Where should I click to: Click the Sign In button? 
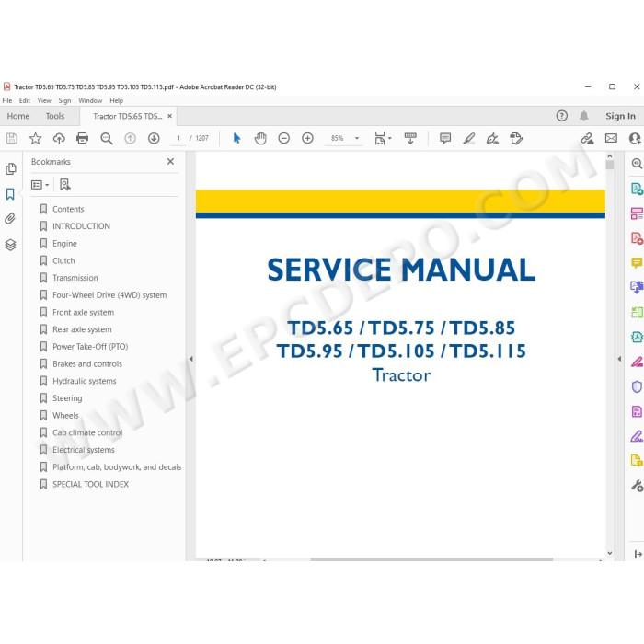620,116
